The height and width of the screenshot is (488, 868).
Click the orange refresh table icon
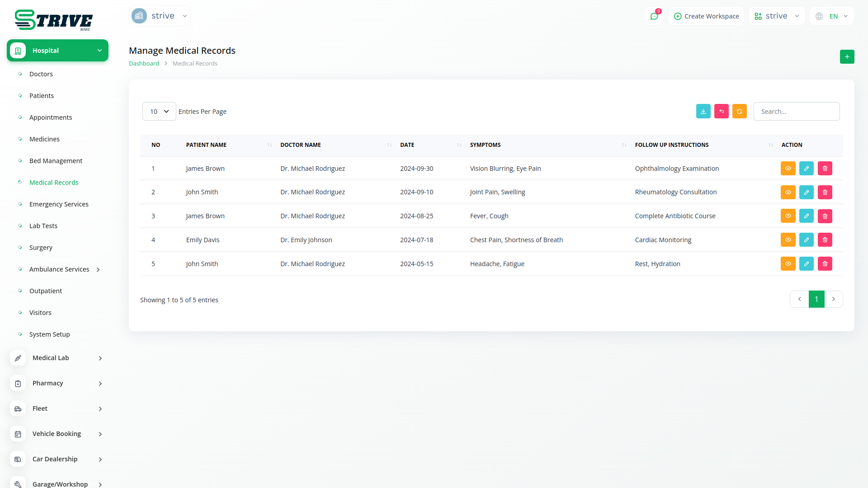click(x=739, y=112)
